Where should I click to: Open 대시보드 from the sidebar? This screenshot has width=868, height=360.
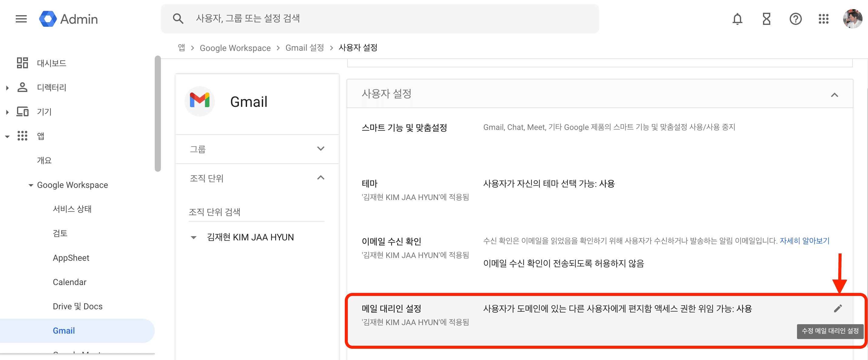(52, 63)
